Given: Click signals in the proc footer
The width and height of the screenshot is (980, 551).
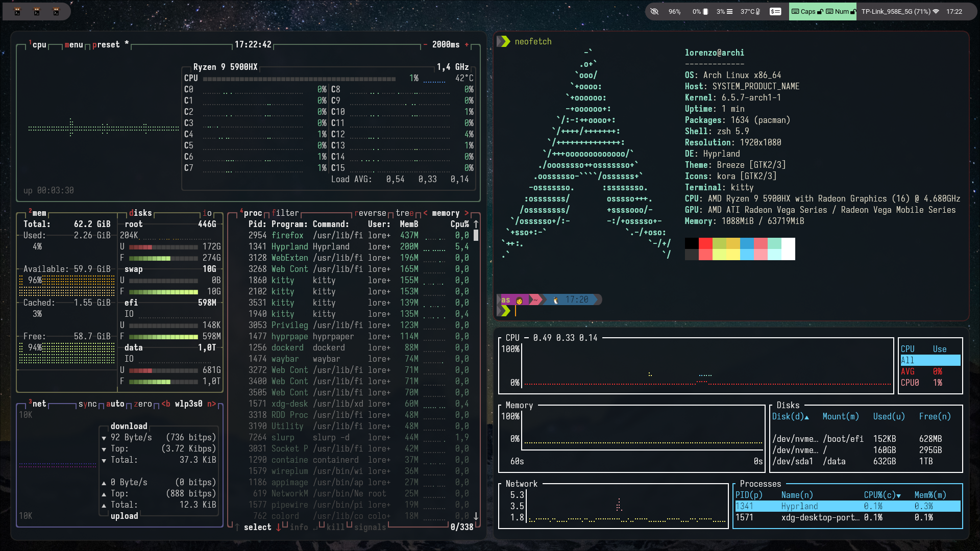Looking at the screenshot, I should click(370, 527).
